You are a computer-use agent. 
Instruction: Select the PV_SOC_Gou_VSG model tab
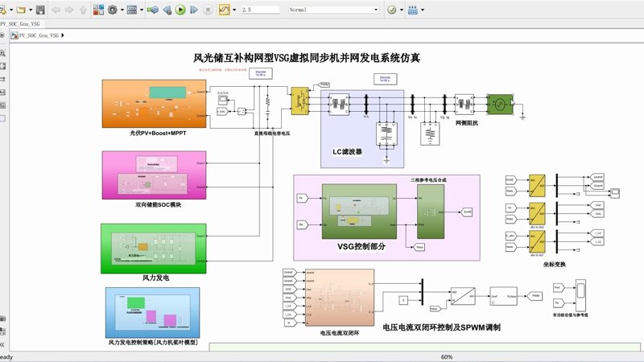pos(20,24)
